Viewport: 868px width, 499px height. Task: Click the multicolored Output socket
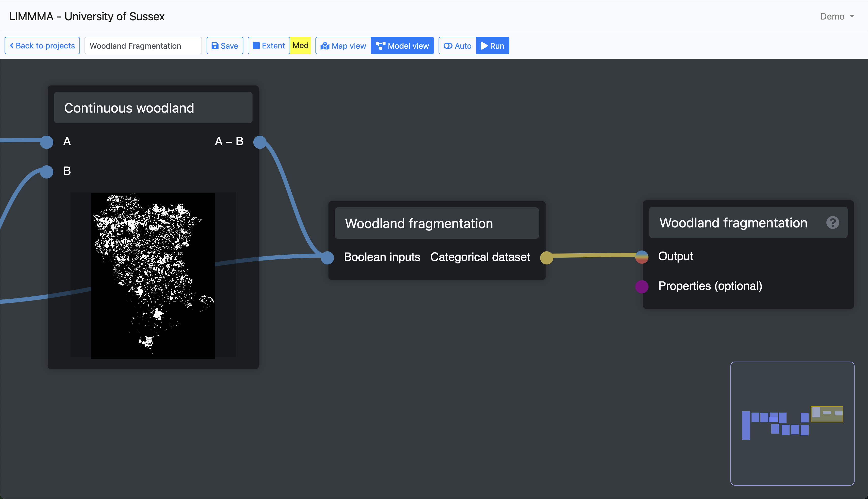click(641, 256)
